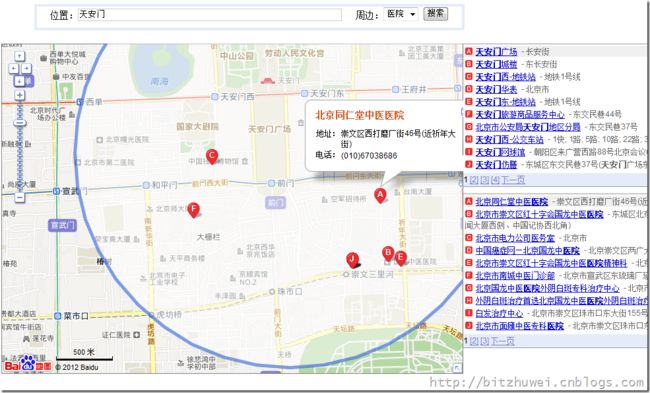
Task: Click the 中山公园 map label
Action: (x=237, y=56)
